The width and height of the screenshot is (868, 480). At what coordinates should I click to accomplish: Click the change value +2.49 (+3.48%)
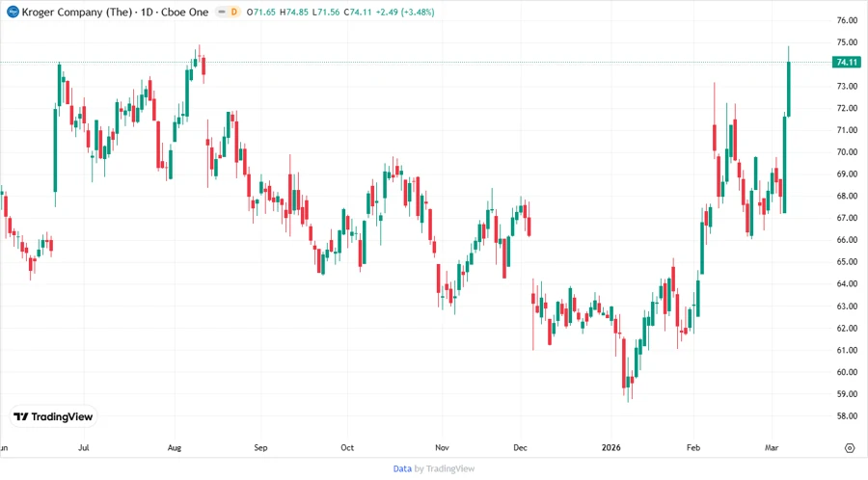(x=405, y=12)
